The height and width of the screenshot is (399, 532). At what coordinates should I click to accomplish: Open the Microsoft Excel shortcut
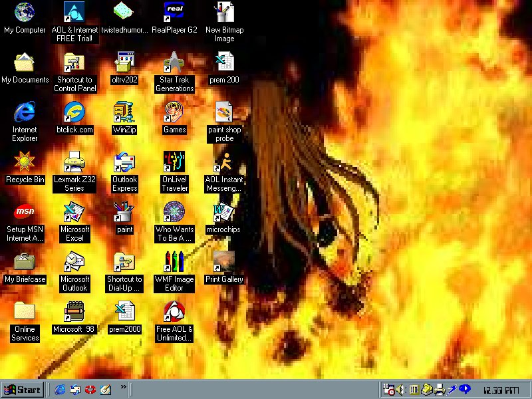[x=74, y=211]
